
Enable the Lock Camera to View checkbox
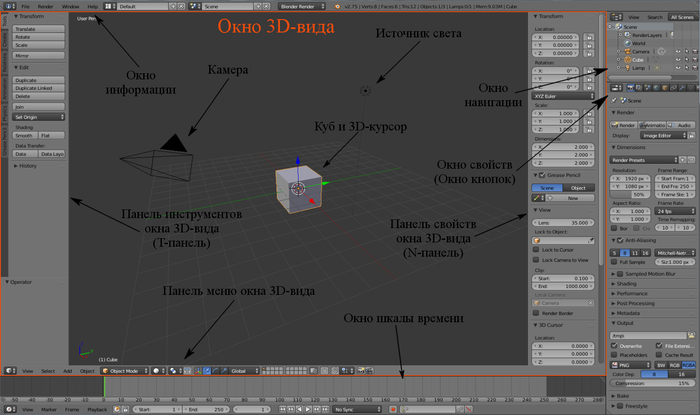click(536, 260)
